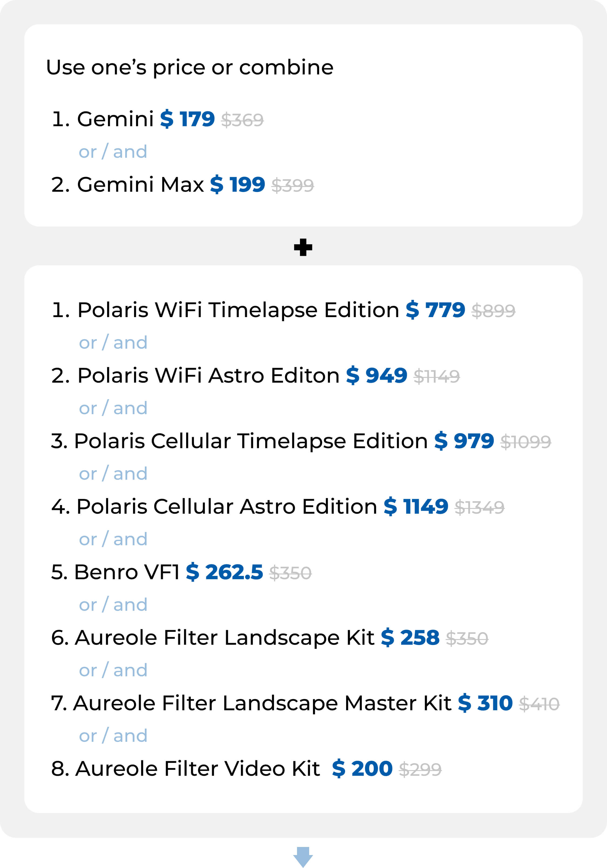This screenshot has width=607, height=868.
Task: Click Polaris Cellular Astro Edition entry
Action: click(x=227, y=507)
